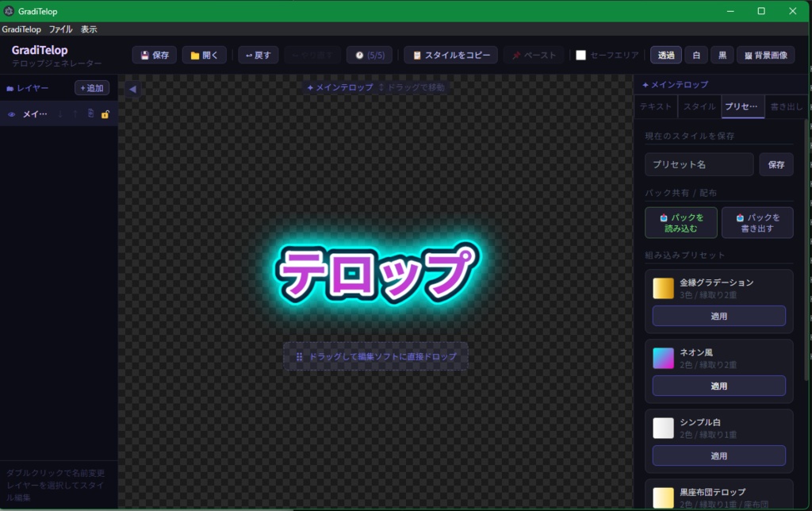Select the テロップ text graphic on canvas

[377, 273]
